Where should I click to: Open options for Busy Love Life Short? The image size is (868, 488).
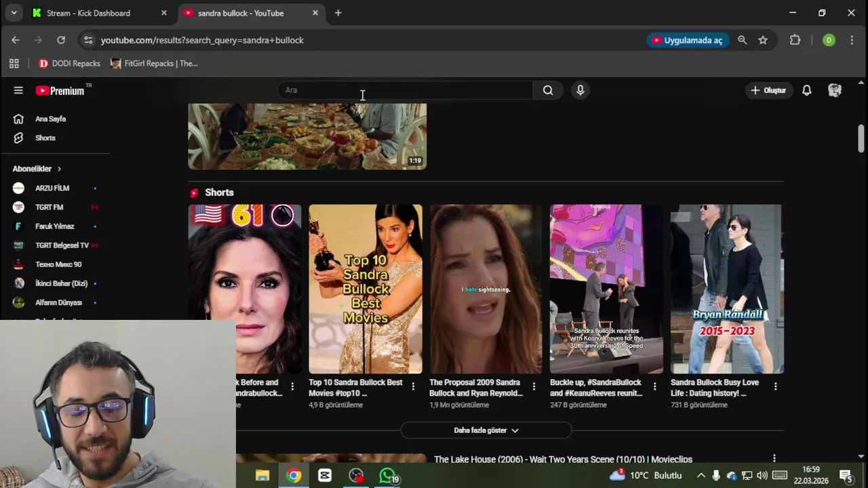pyautogui.click(x=775, y=386)
